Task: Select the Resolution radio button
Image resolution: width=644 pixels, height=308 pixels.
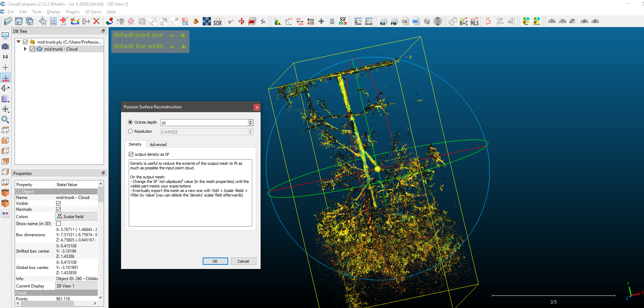Action: [x=130, y=131]
